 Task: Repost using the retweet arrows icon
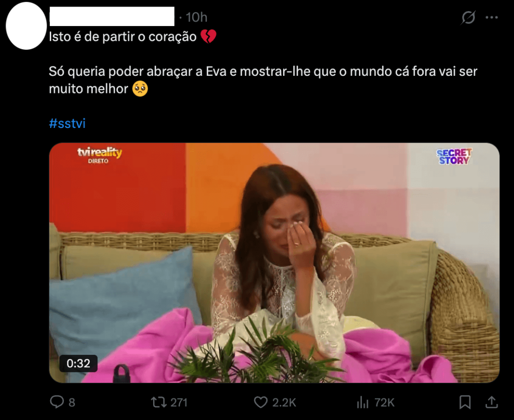(x=159, y=402)
